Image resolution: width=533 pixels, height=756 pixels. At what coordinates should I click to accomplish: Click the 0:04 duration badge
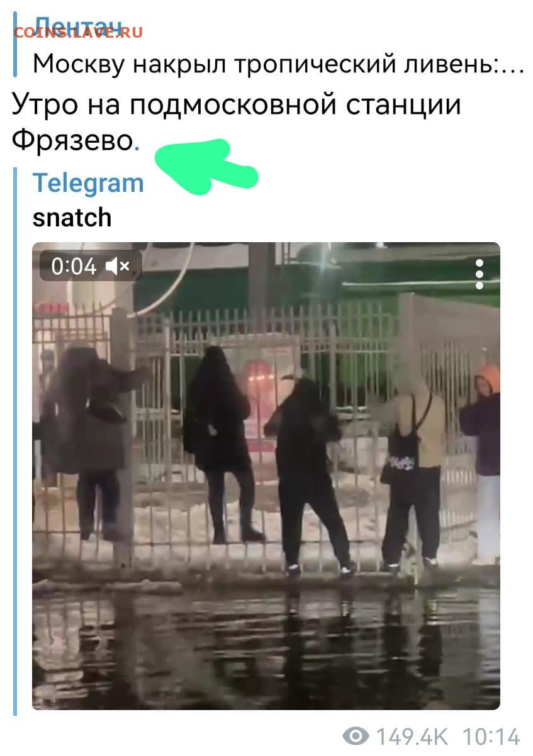pos(91,266)
